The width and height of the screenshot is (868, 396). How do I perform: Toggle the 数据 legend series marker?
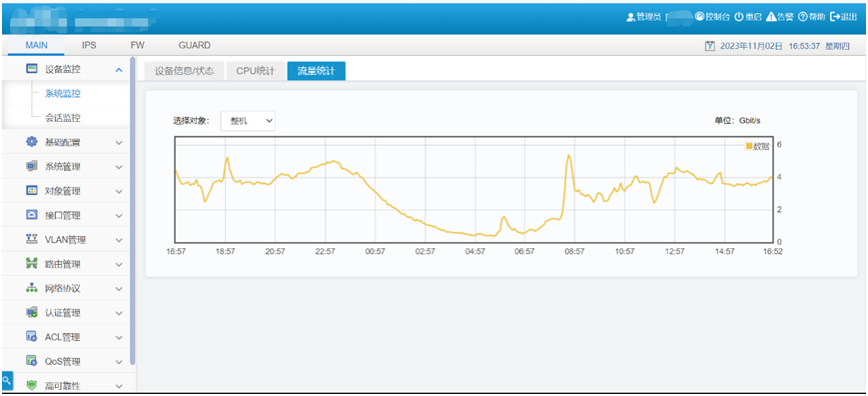749,146
